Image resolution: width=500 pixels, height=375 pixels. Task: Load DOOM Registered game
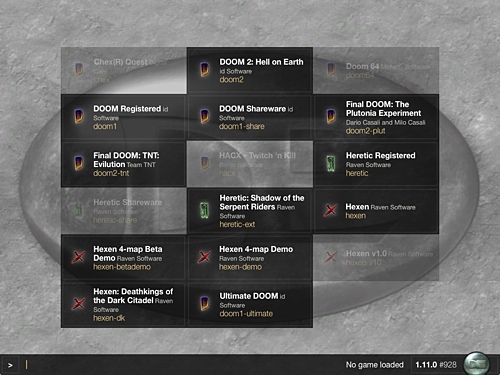[x=123, y=117]
